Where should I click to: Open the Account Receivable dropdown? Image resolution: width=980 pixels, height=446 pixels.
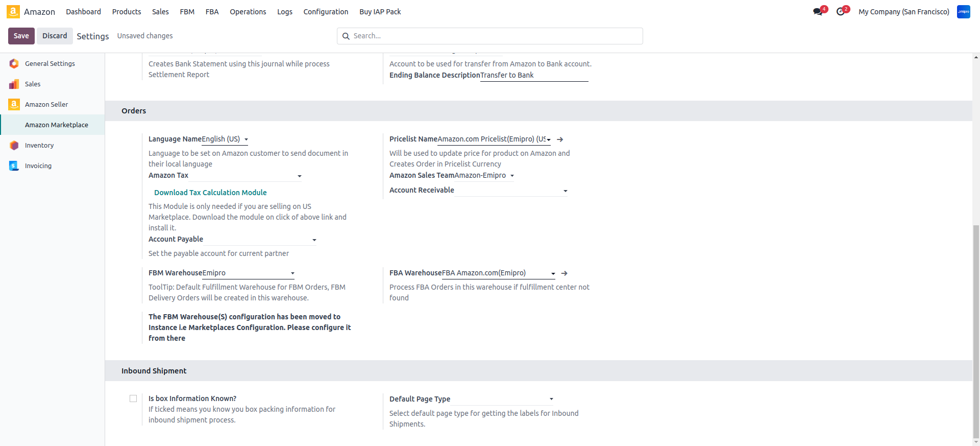tap(565, 191)
